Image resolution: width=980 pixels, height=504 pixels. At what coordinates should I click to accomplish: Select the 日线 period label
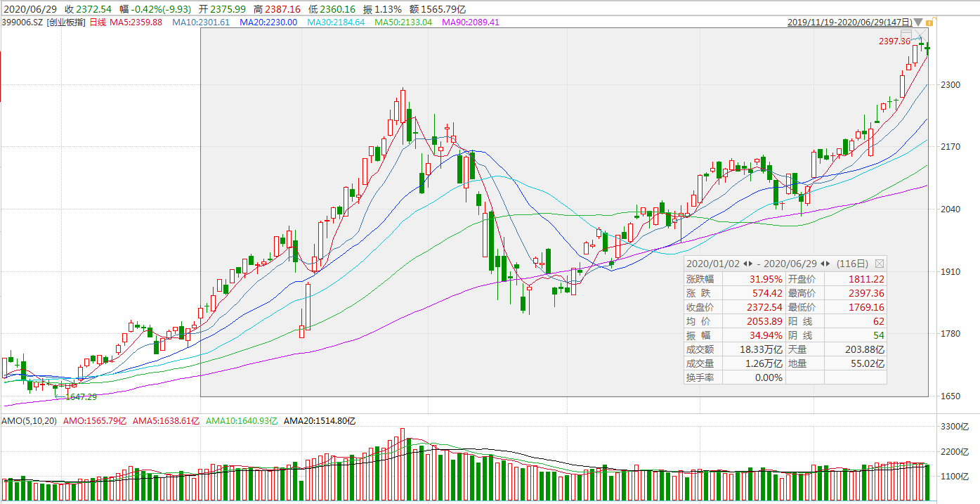[98, 22]
